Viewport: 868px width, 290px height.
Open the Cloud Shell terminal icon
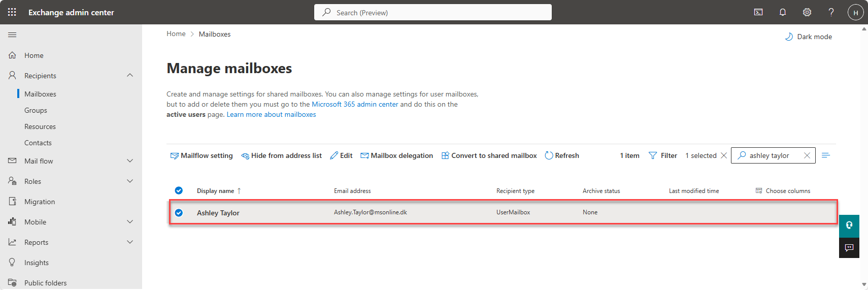758,12
